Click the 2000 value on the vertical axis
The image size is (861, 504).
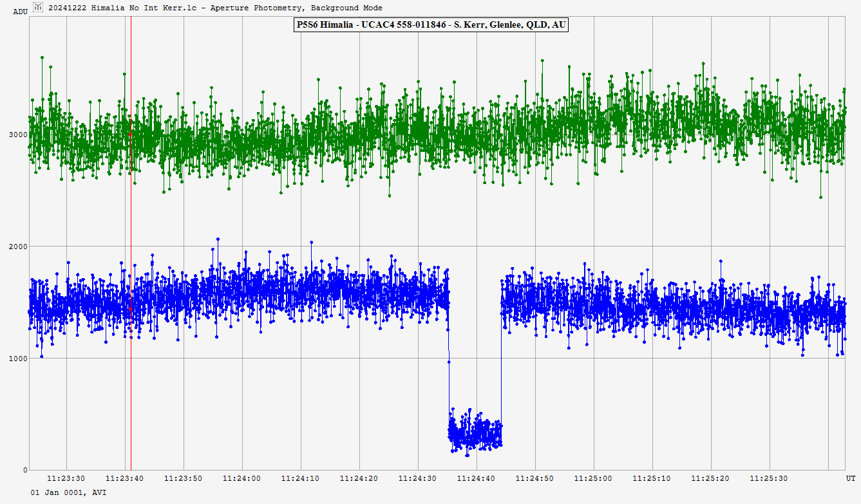point(18,247)
